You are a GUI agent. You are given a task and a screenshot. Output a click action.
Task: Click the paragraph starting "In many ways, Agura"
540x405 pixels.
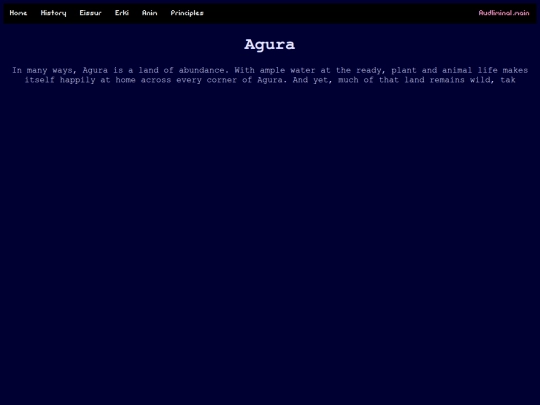click(x=270, y=75)
